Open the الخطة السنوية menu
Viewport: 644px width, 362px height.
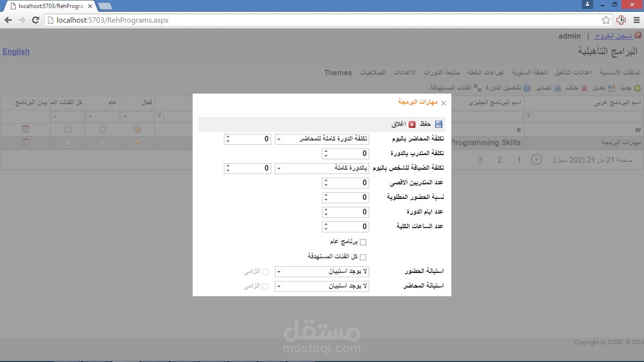pyautogui.click(x=530, y=73)
